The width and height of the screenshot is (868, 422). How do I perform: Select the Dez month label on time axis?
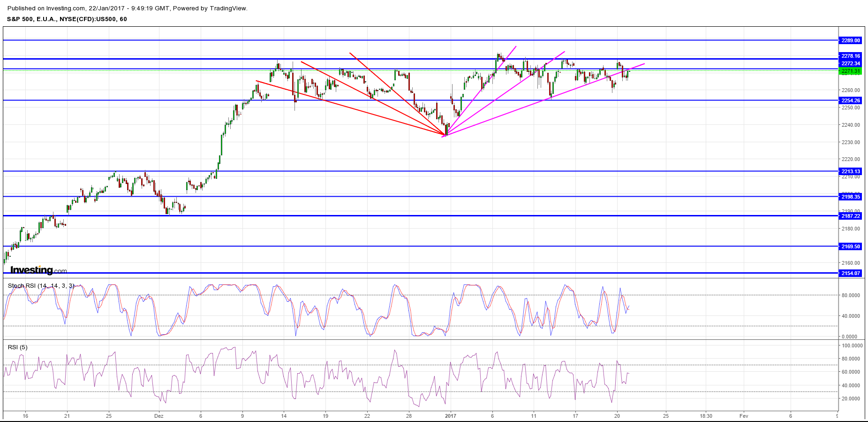pyautogui.click(x=159, y=416)
